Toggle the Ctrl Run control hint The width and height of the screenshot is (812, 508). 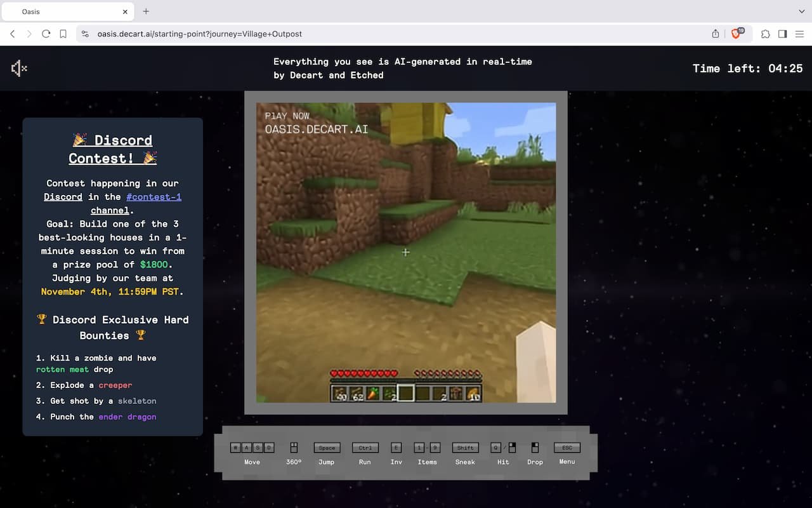(365, 447)
